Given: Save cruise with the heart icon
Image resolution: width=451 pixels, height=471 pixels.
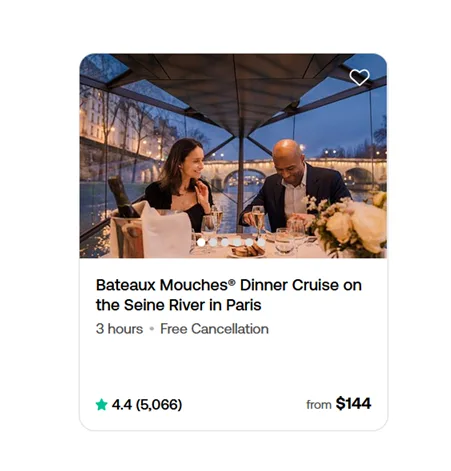Looking at the screenshot, I should pos(359,77).
